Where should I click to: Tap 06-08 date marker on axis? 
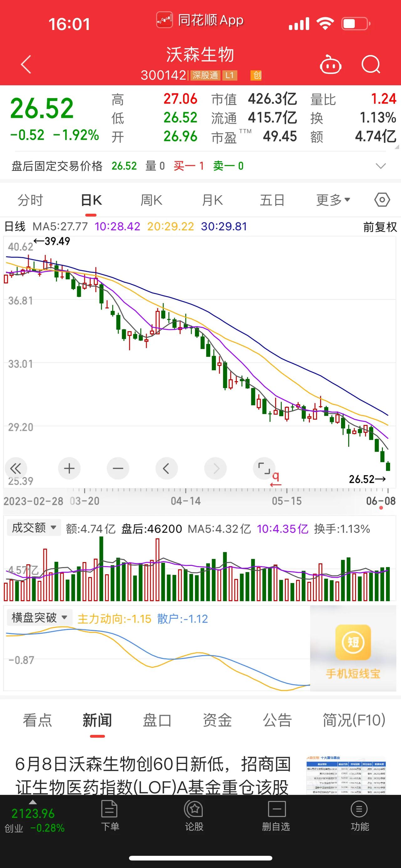[381, 501]
